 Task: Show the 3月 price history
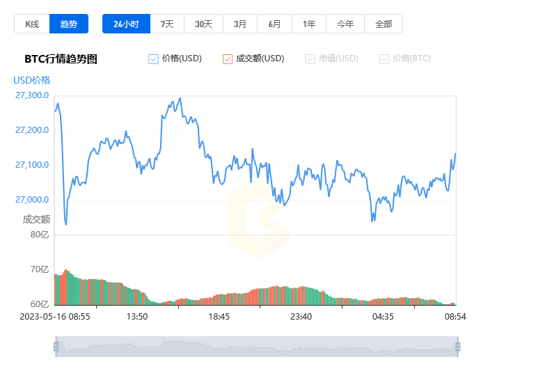[240, 24]
